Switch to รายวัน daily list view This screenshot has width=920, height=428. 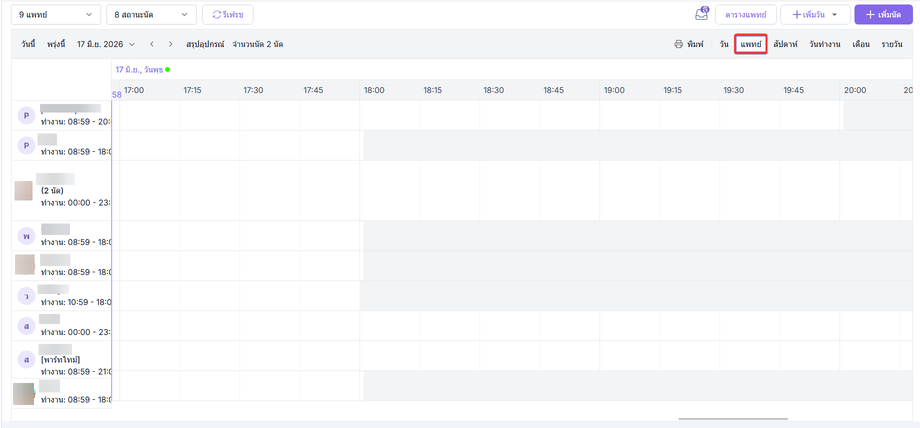click(891, 44)
